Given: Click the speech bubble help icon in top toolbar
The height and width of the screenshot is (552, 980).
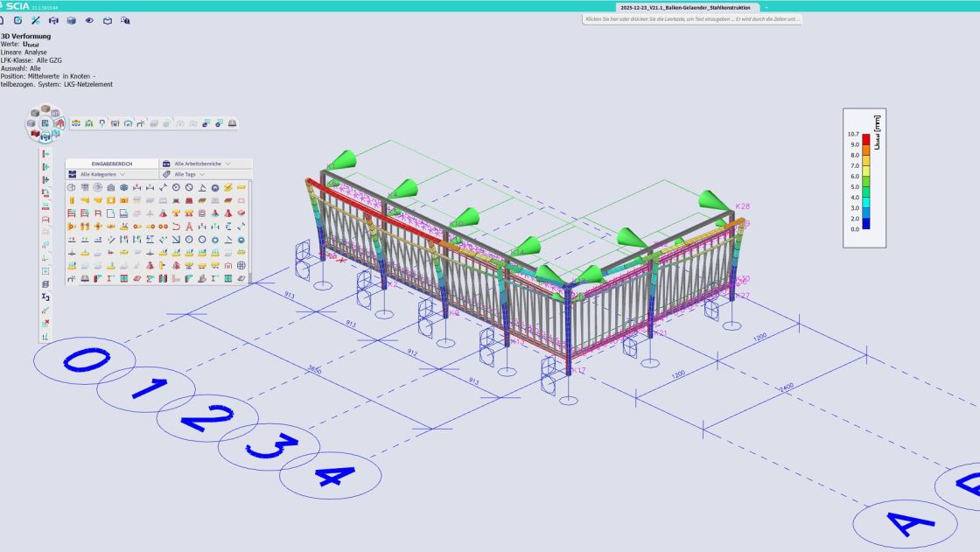Looking at the screenshot, I should pos(126,20).
